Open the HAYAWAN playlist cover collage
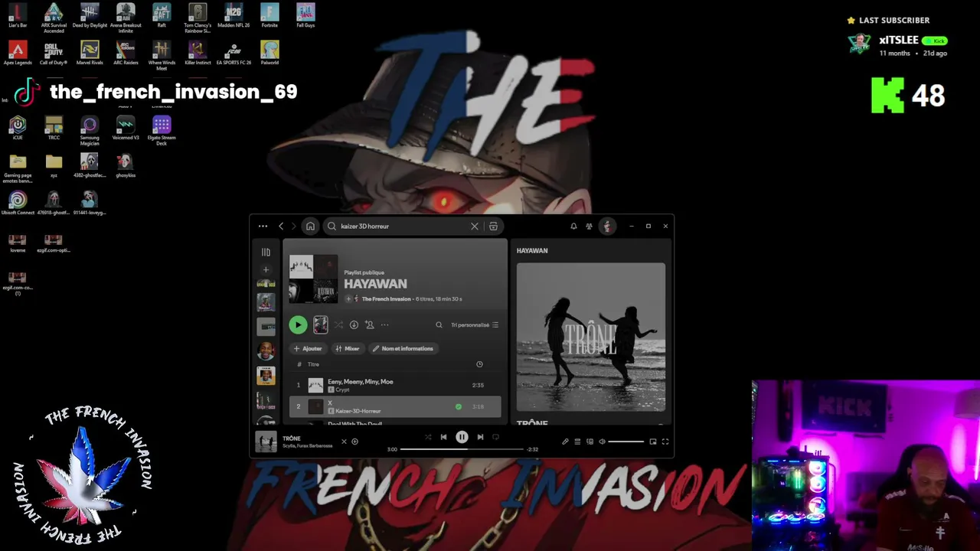The image size is (980, 551). [x=313, y=279]
